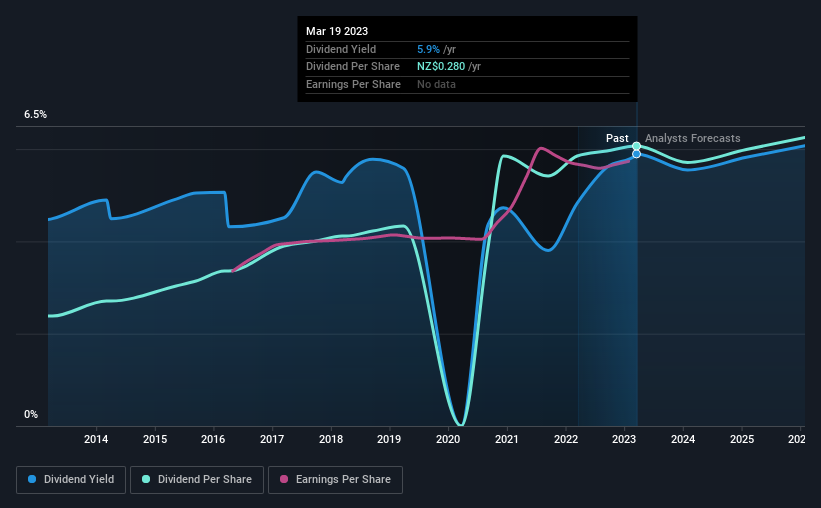Viewport: 821px width, 508px height.
Task: Click the 2024 x-axis label
Action: click(x=683, y=439)
